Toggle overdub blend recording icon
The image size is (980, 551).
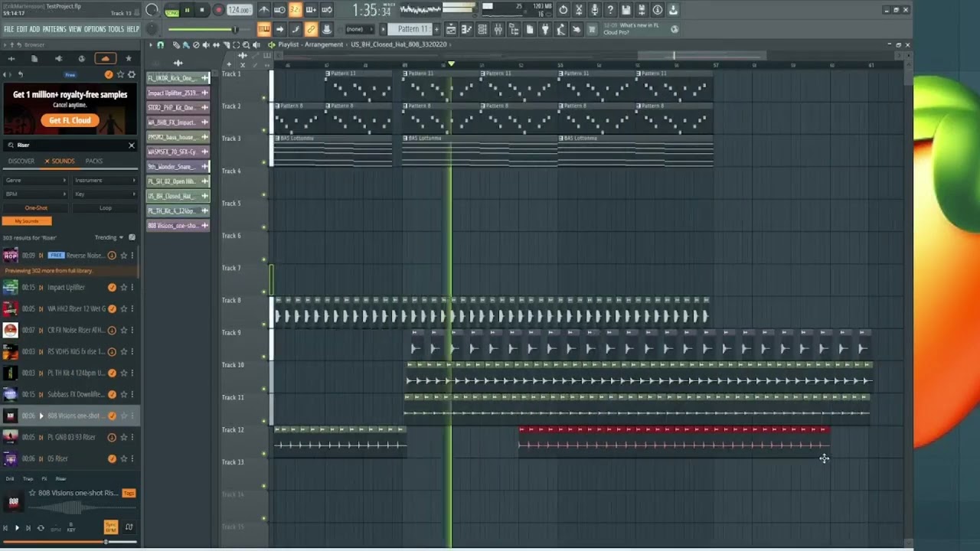(311, 10)
